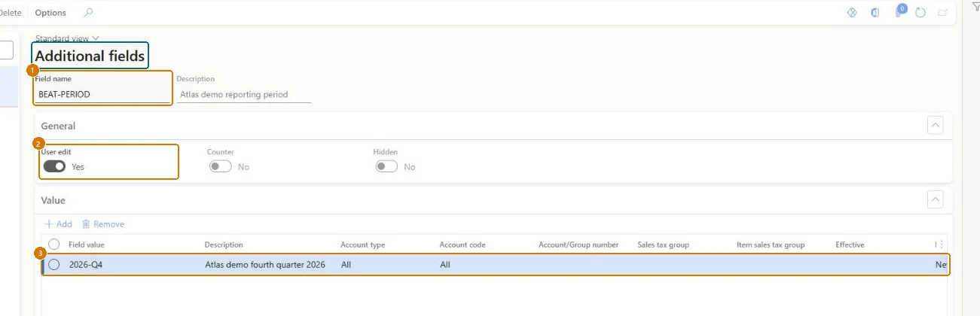
Task: Click the Description column header in grid
Action: tap(224, 245)
